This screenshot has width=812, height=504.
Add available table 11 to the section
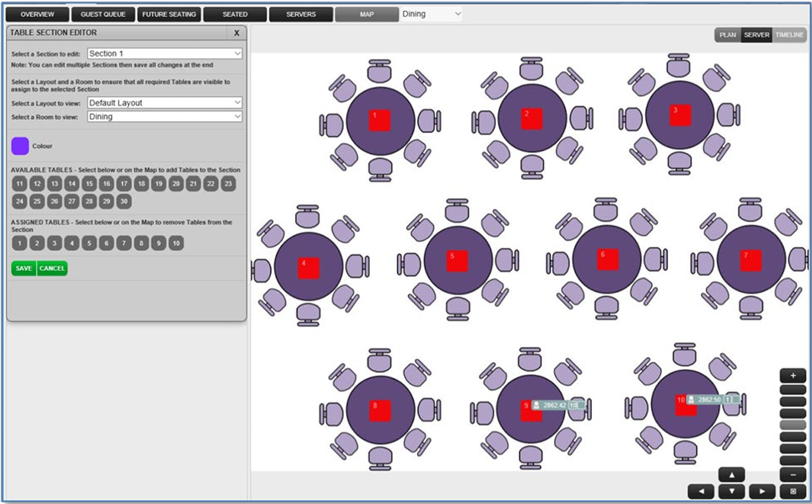pyautogui.click(x=20, y=184)
